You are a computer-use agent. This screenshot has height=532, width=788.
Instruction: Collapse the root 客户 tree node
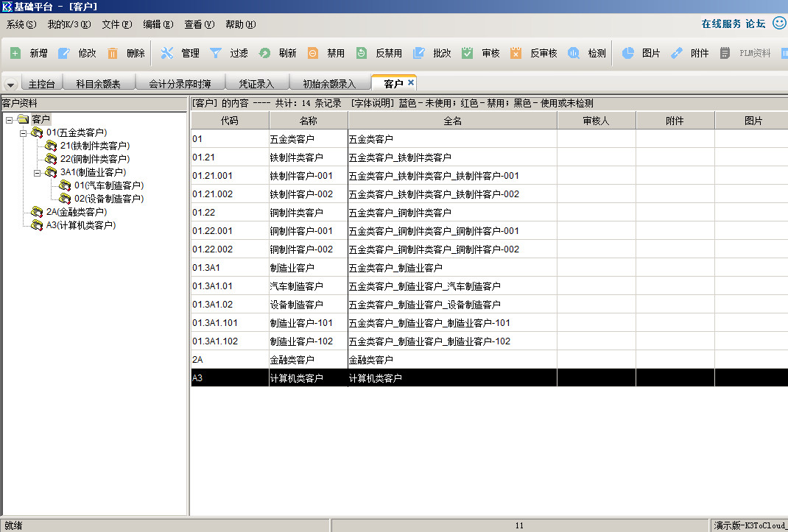click(x=9, y=119)
